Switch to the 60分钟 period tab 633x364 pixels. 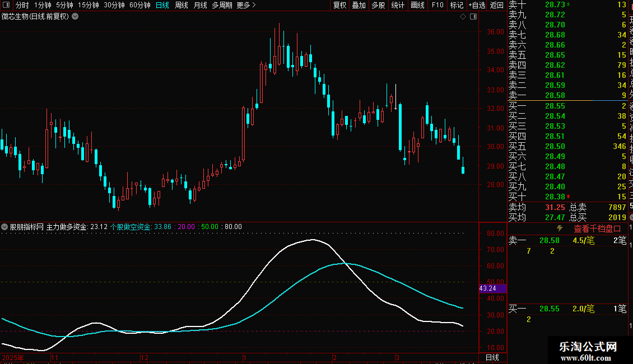pos(139,5)
